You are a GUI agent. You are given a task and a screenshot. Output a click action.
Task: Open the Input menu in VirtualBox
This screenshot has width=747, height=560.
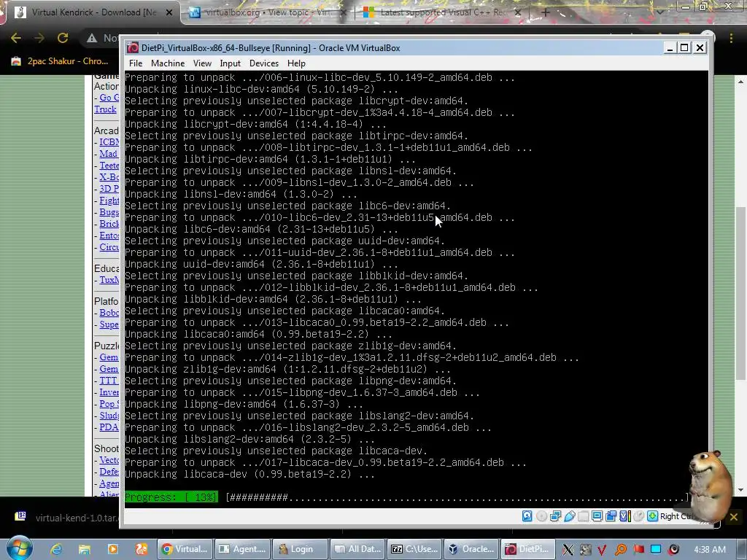click(230, 63)
